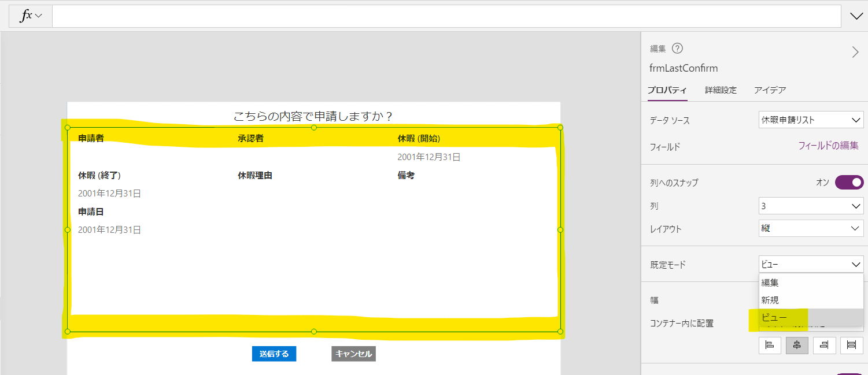Open the データ ソース dropdown (休暇申請リスト)
The image size is (868, 375).
point(811,120)
